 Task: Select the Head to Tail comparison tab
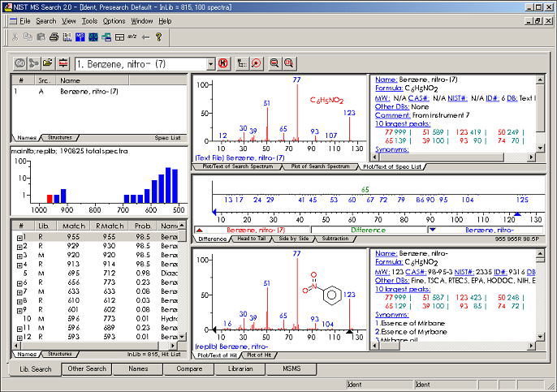point(251,239)
